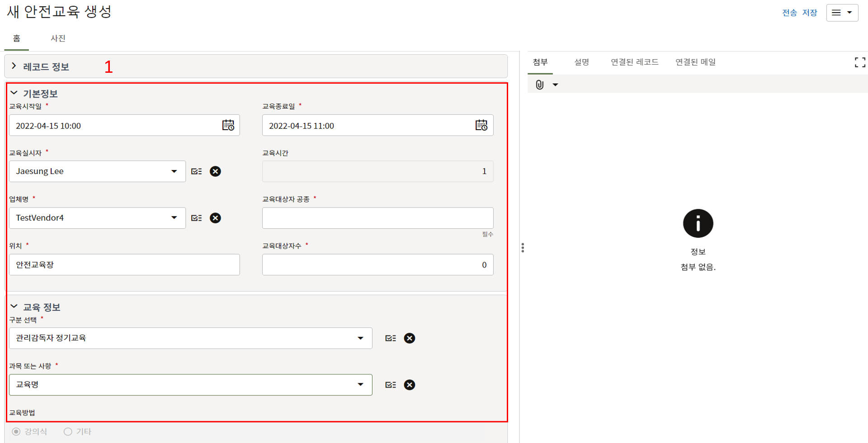Clear the 업체명 TestVendor4 value

[x=215, y=218]
